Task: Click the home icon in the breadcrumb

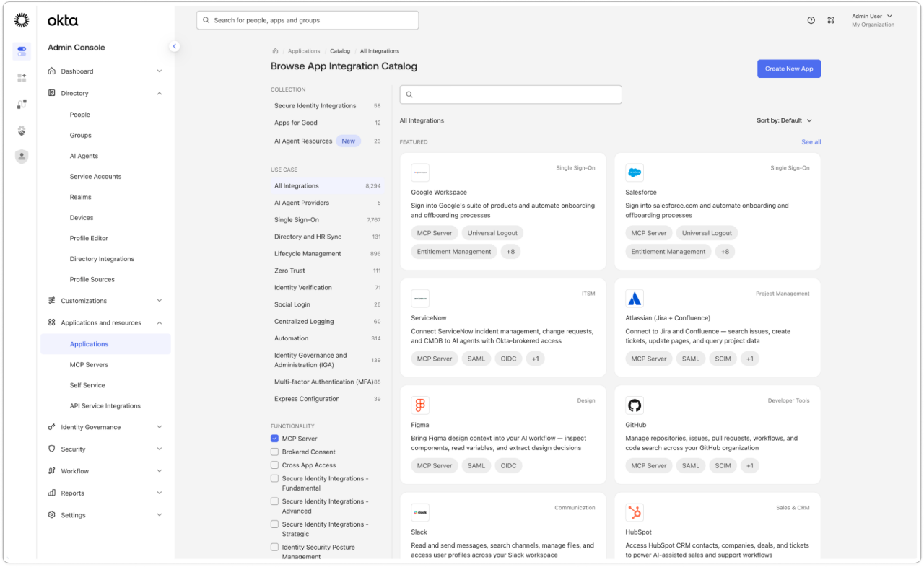Action: pyautogui.click(x=275, y=51)
